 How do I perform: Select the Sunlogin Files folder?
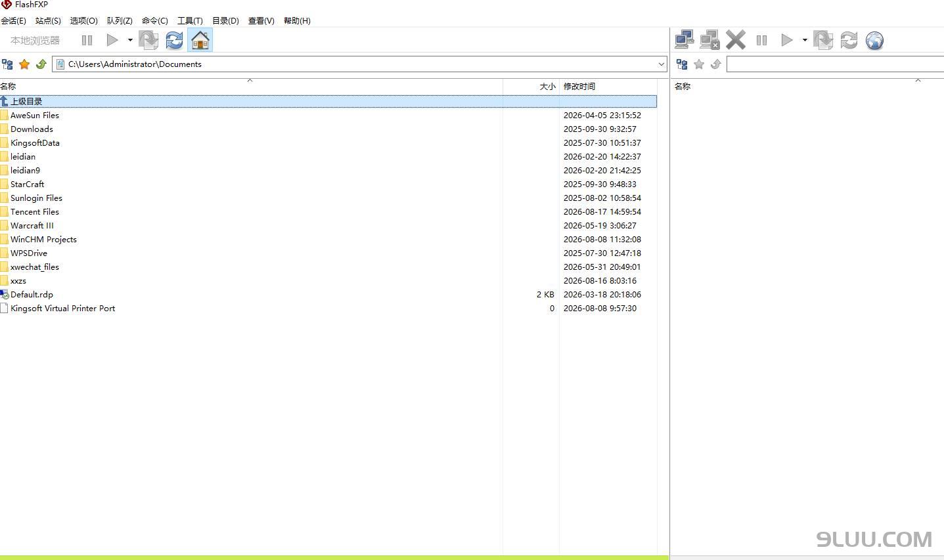tap(328, 198)
